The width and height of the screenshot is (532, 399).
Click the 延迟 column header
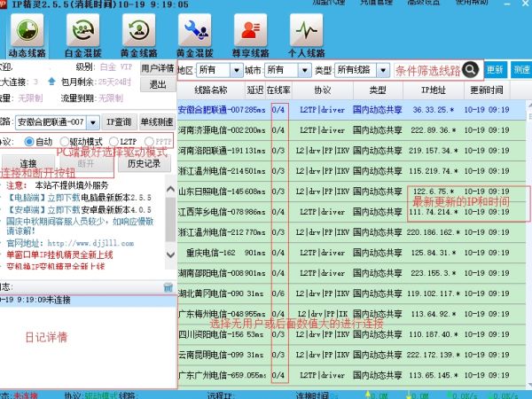click(255, 90)
